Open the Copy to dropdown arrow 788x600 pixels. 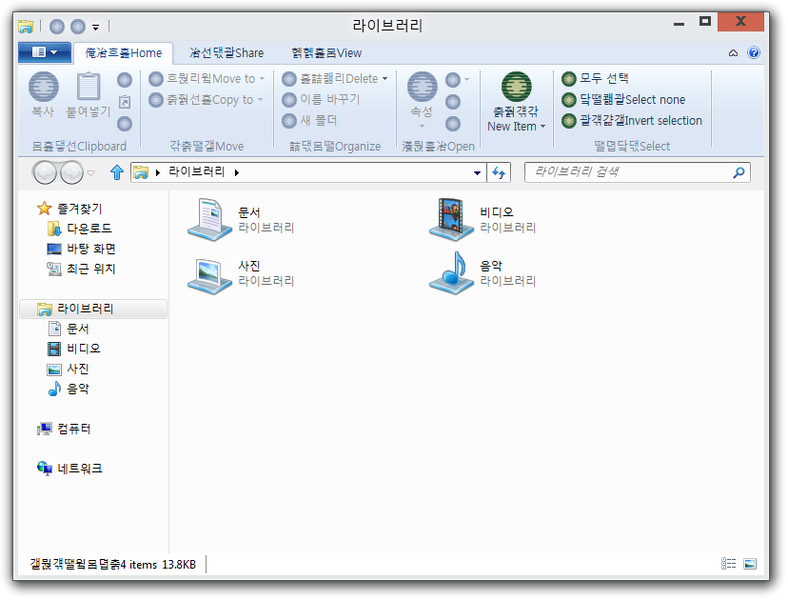pos(260,99)
